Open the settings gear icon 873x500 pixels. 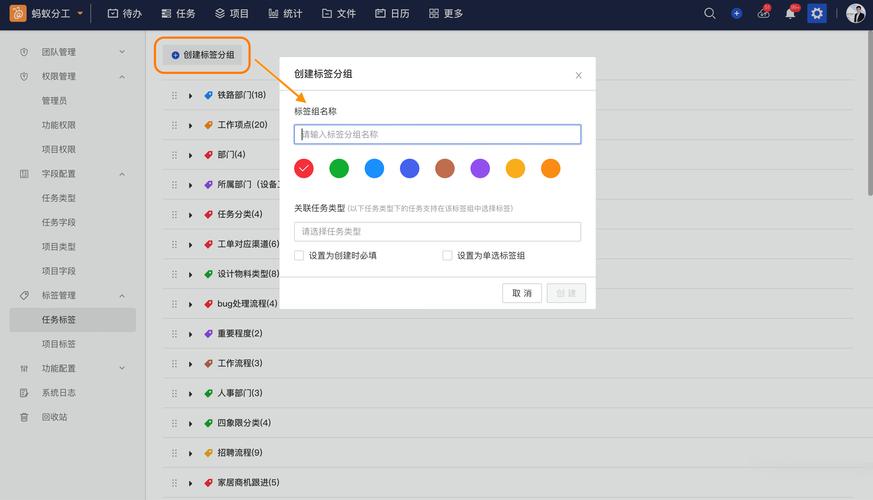coord(817,13)
